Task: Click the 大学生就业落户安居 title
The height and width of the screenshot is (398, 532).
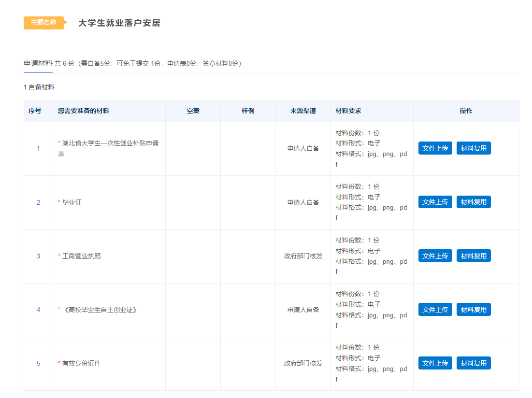Action: pyautogui.click(x=119, y=23)
